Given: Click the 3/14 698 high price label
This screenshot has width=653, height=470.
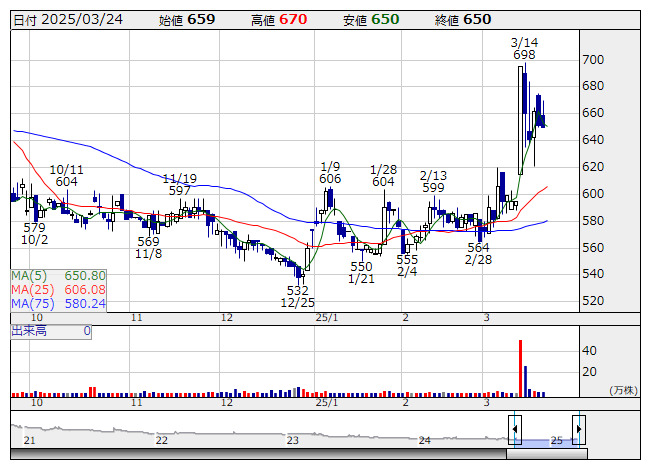Looking at the screenshot, I should click(524, 48).
